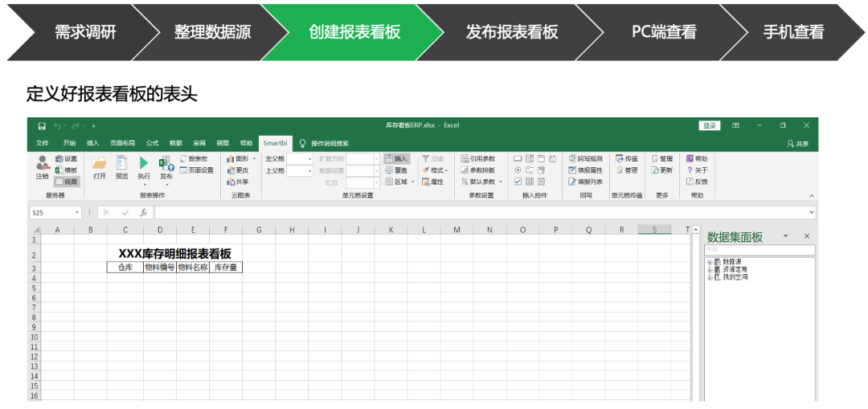The width and height of the screenshot is (868, 409).
Task: Expand the 资源定制 tree node
Action: click(710, 269)
